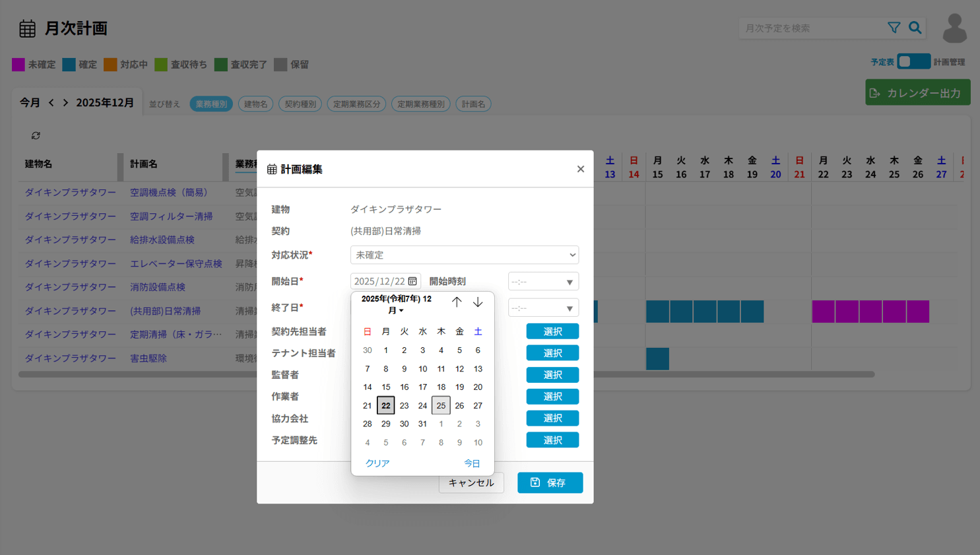Navigate to previous month chevron beside 今月

(x=51, y=103)
